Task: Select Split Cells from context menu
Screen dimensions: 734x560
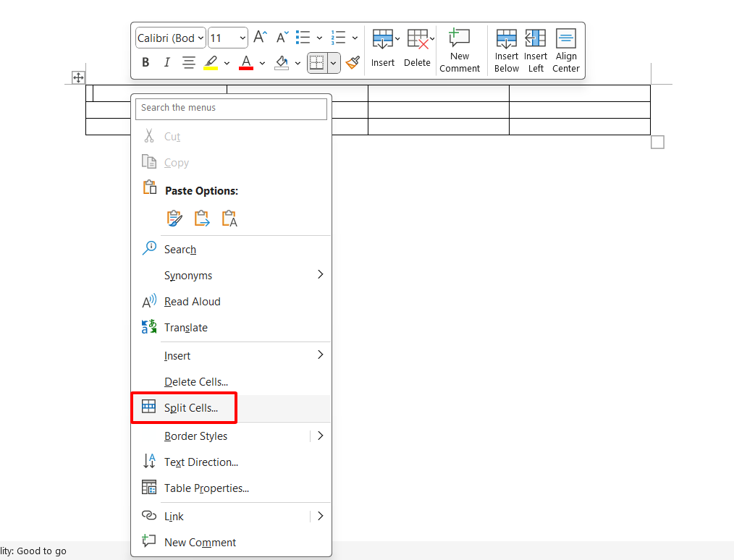Action: click(x=190, y=408)
